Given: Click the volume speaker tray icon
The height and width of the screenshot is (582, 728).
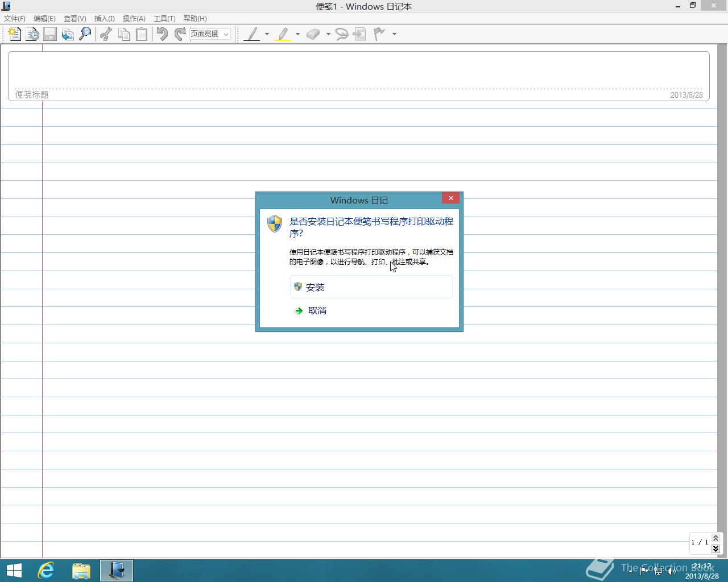Looking at the screenshot, I should point(672,571).
